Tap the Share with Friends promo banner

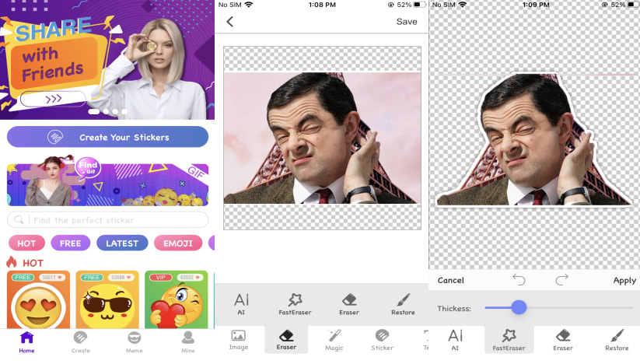pyautogui.click(x=107, y=60)
